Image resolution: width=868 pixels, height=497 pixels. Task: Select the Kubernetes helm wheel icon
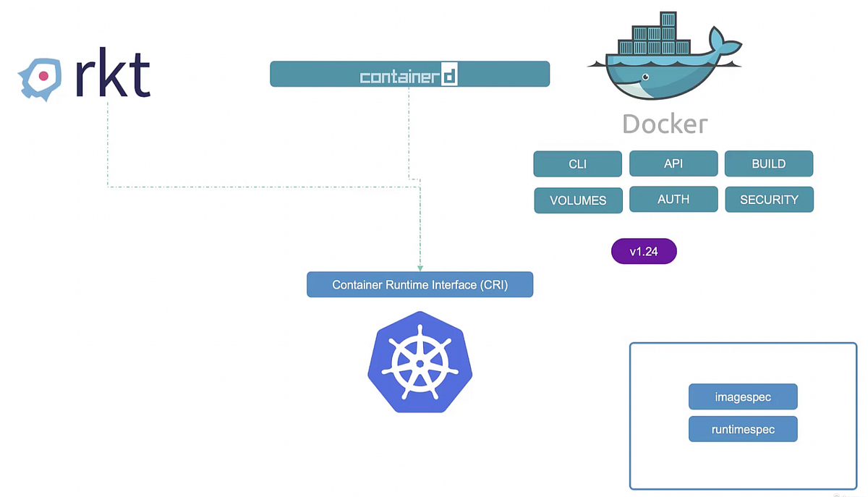[x=420, y=362]
